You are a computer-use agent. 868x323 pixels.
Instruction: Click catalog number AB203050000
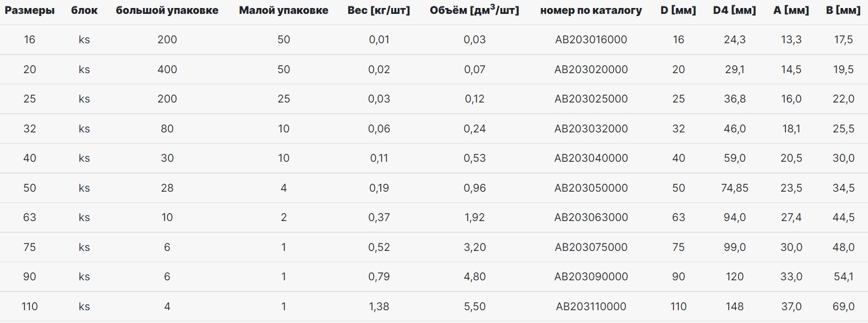pyautogui.click(x=591, y=188)
